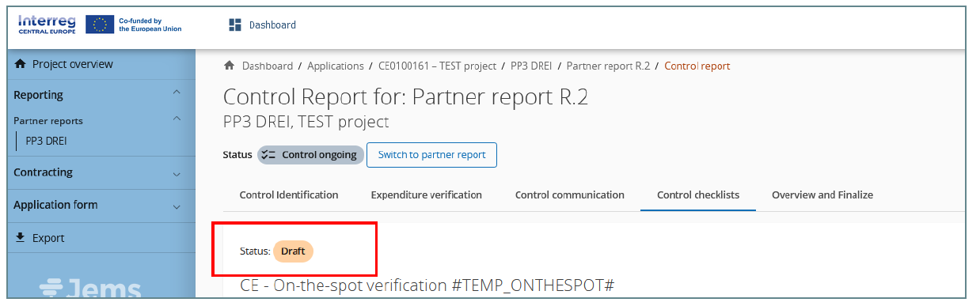The height and width of the screenshot is (306, 980).
Task: Click the Draft status badge
Action: pyautogui.click(x=294, y=251)
